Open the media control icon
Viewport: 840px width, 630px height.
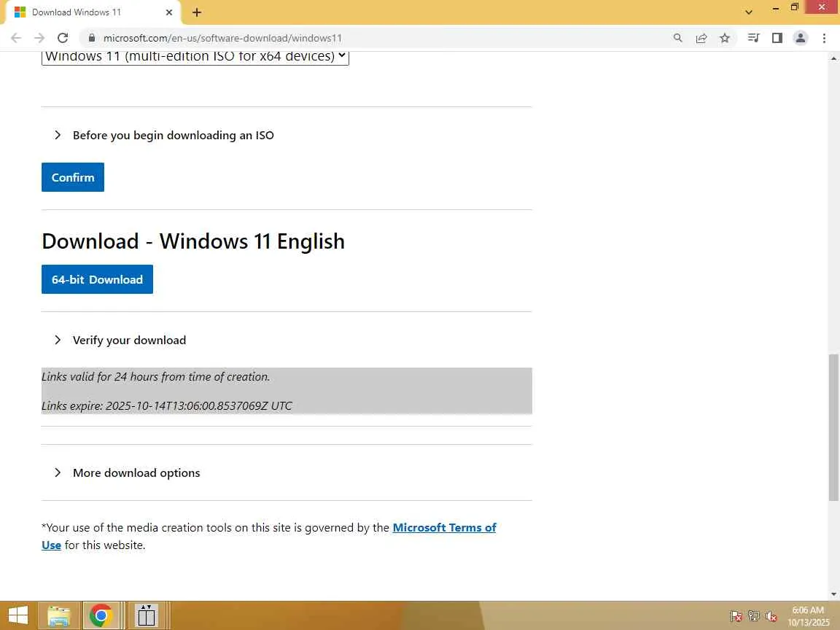(x=754, y=38)
